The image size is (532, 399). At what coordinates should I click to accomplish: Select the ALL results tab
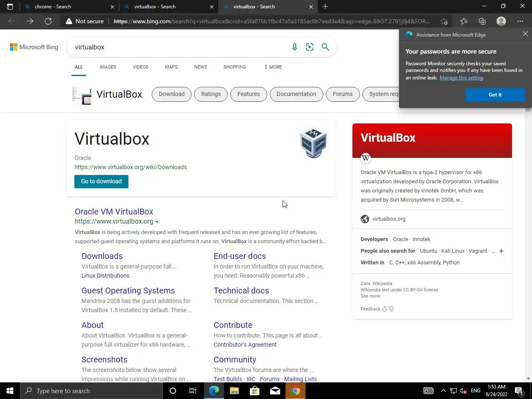tap(79, 67)
